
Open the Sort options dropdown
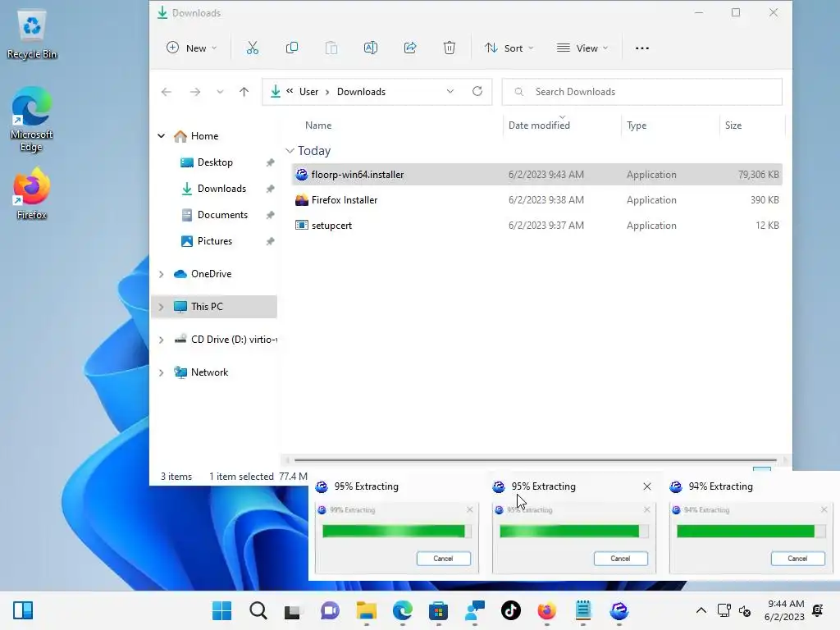click(509, 48)
